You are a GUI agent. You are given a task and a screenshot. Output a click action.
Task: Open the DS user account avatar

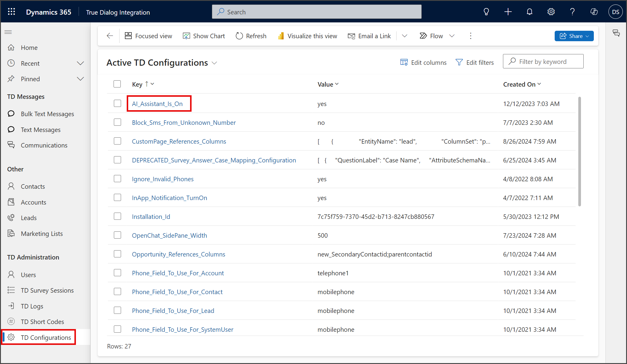(616, 12)
